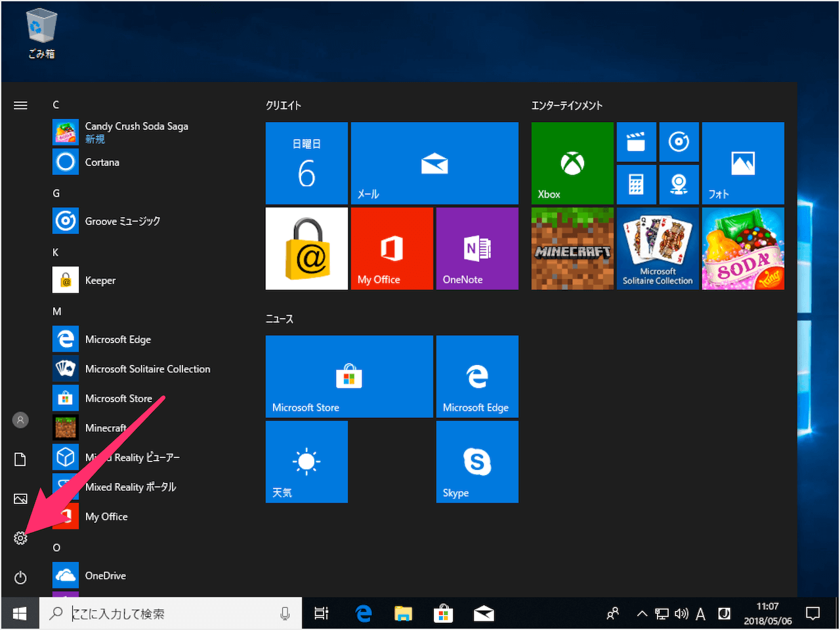Click the network icon in tray
The image size is (840, 630).
[662, 614]
